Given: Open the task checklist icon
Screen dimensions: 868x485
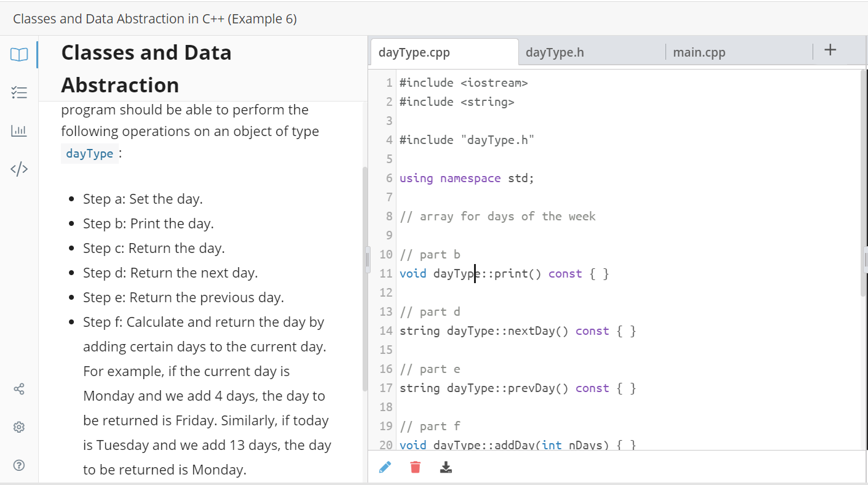Looking at the screenshot, I should 19,93.
